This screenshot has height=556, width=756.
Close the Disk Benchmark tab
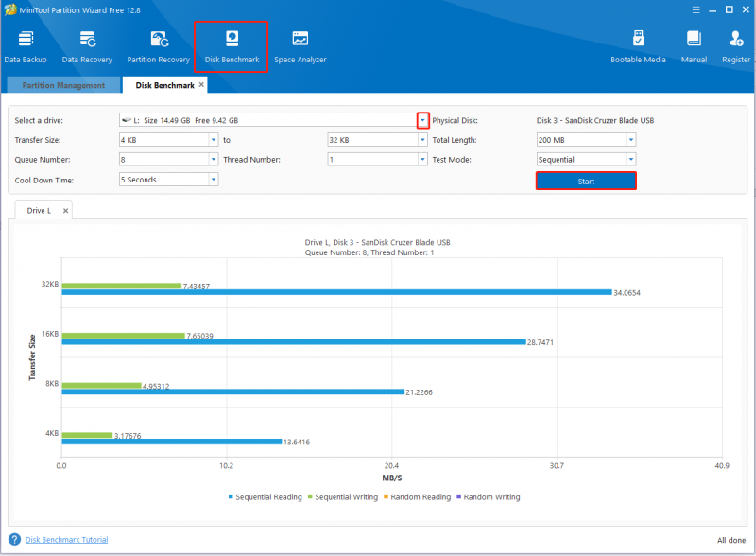(201, 84)
